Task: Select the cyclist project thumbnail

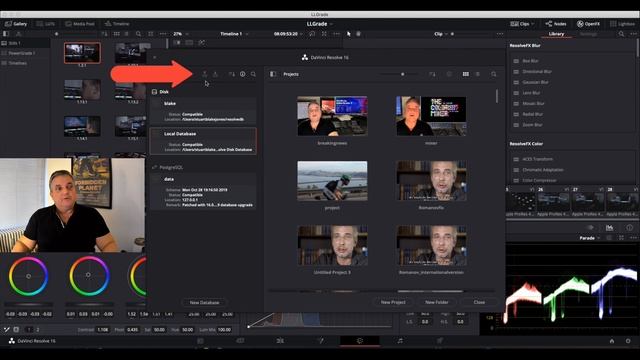Action: pos(332,181)
